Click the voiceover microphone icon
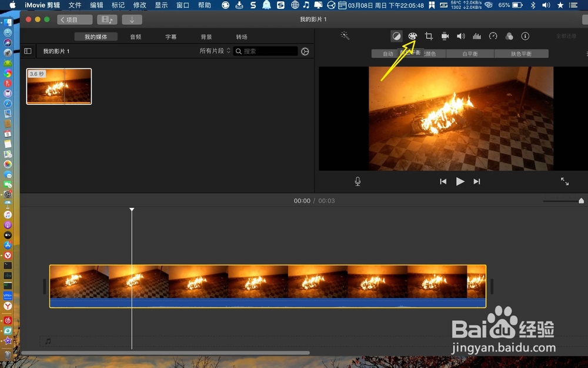 [358, 181]
